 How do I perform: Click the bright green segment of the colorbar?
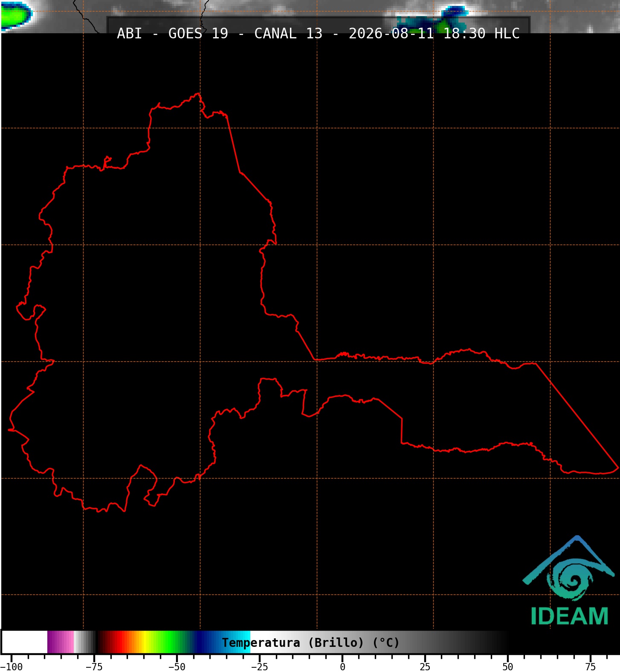[168, 642]
